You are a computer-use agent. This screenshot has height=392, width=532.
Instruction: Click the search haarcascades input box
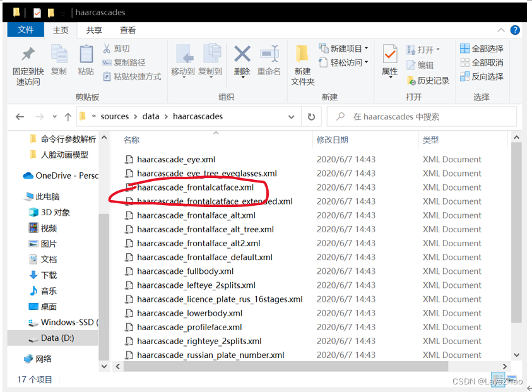pos(422,117)
